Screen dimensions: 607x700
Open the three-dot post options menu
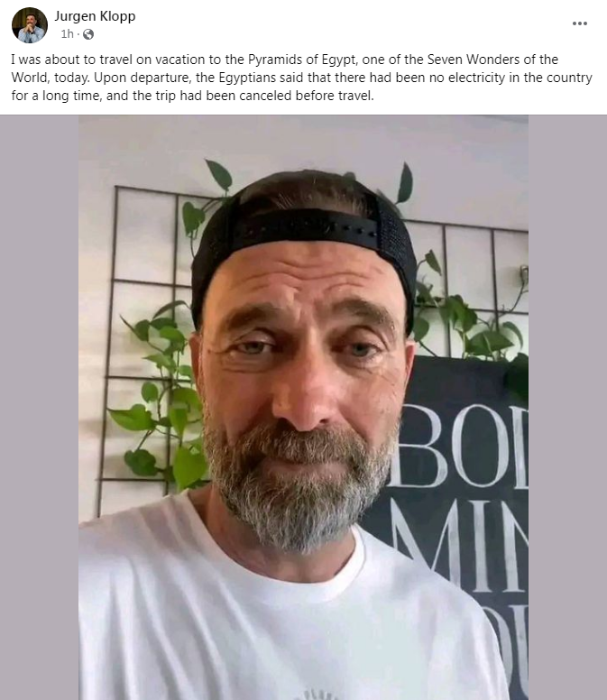579,23
